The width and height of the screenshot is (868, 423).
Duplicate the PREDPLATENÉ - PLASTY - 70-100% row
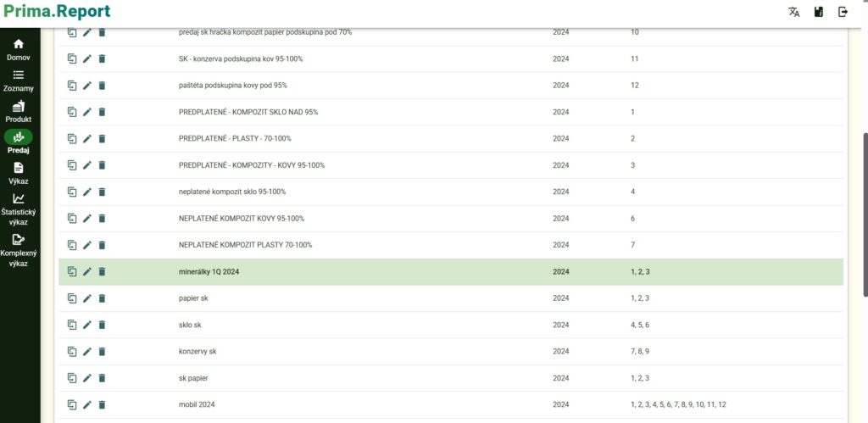click(x=72, y=138)
